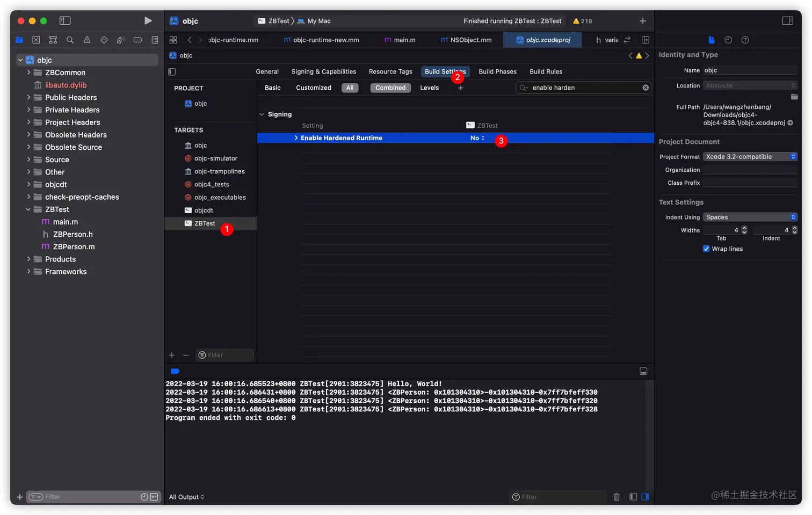Open the Report navigator
Image resolution: width=812 pixels, height=515 pixels.
155,40
